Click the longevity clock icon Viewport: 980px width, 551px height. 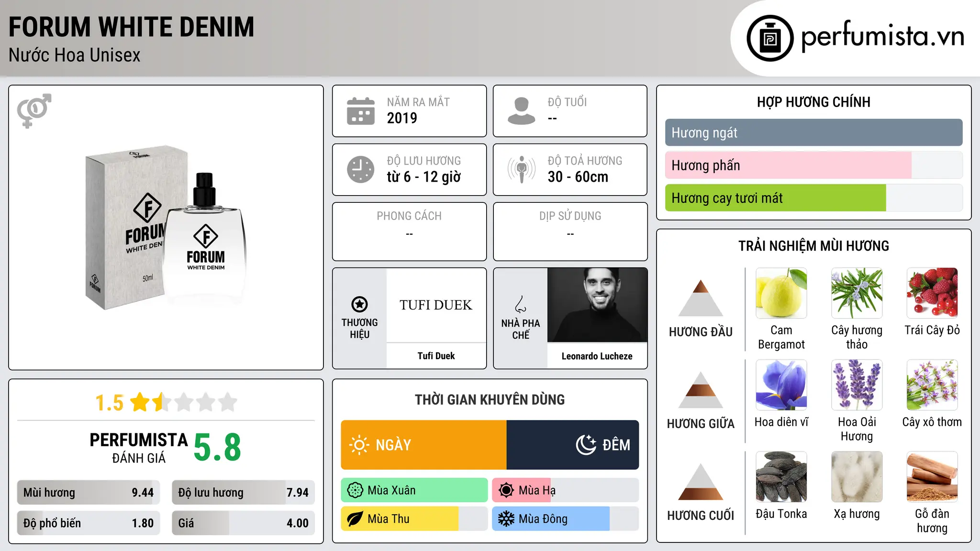(x=361, y=169)
